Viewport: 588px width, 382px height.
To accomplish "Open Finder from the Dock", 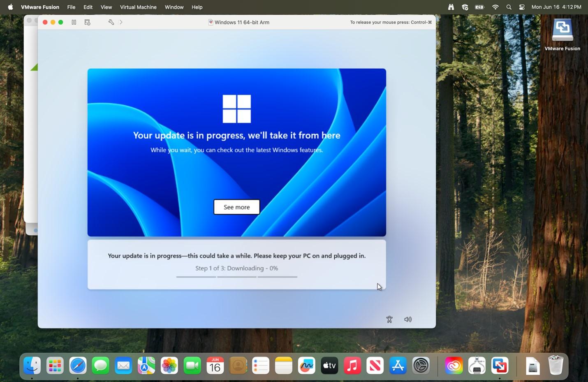I will (32, 366).
